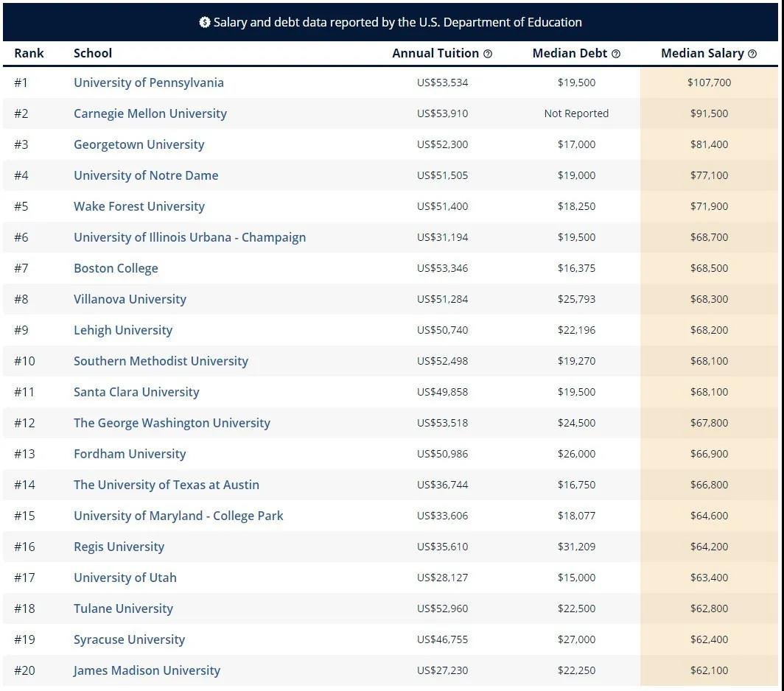Screen dimensions: 784x691
Task: Select the $91,500 median salary value
Action: point(709,113)
